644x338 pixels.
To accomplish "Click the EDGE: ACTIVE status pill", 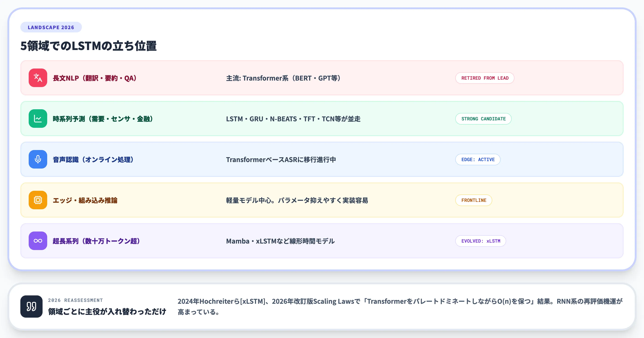I will tap(478, 160).
